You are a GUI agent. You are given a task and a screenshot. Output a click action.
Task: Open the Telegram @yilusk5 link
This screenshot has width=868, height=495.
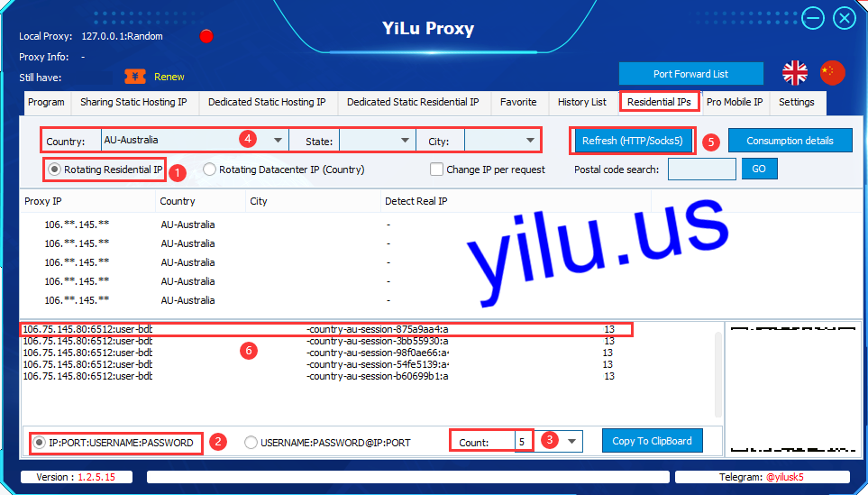(785, 477)
